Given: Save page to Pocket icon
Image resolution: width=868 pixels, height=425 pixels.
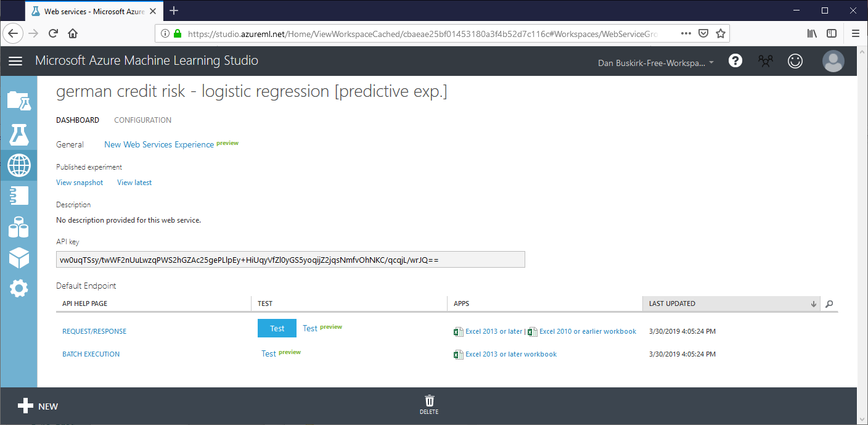Looking at the screenshot, I should pyautogui.click(x=703, y=33).
